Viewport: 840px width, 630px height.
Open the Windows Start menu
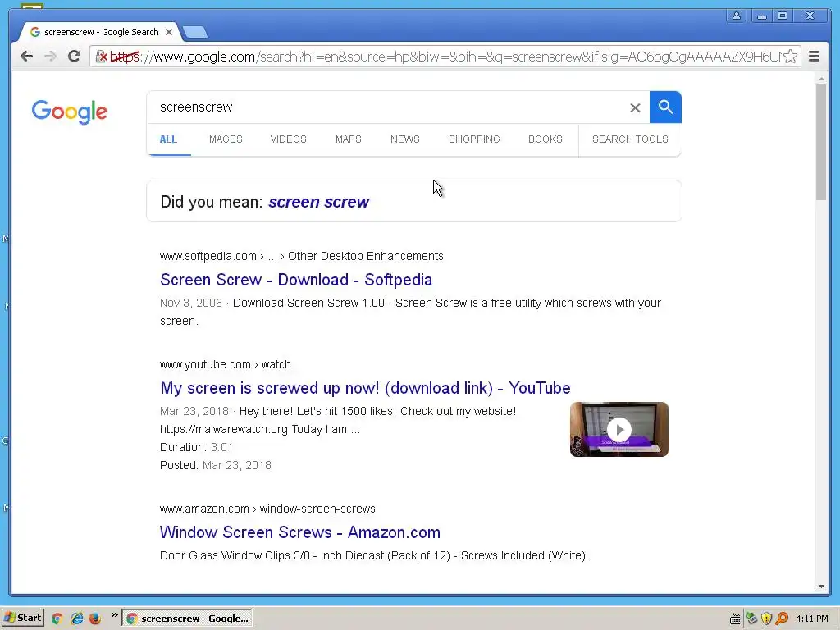tap(22, 618)
